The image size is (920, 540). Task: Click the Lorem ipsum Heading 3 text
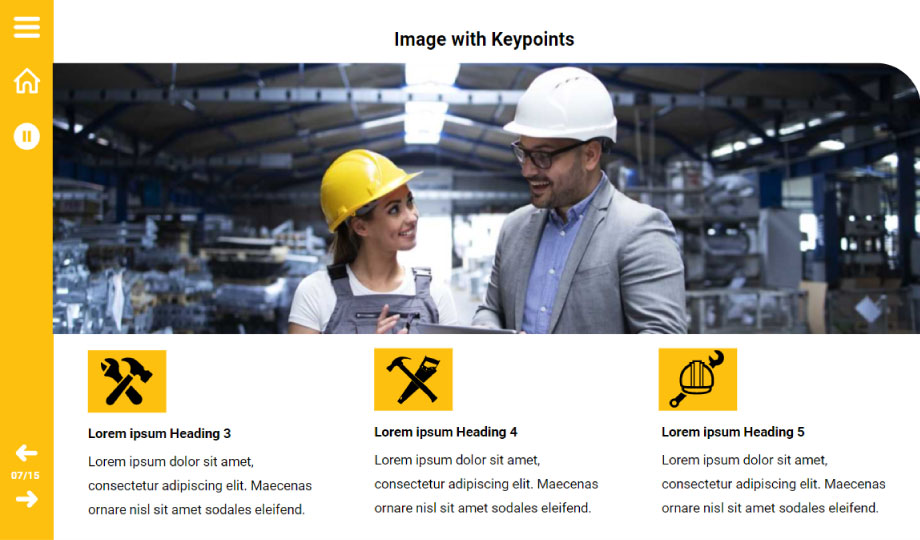pos(160,434)
